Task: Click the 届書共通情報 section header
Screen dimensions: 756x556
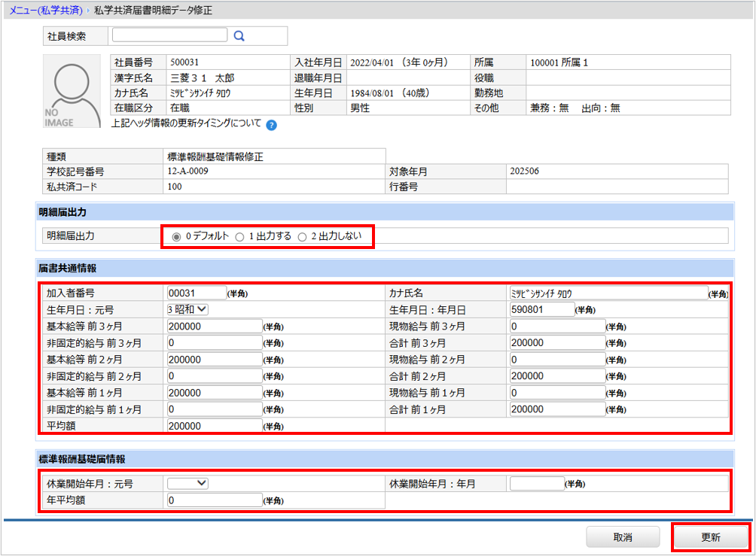Action: [386, 269]
